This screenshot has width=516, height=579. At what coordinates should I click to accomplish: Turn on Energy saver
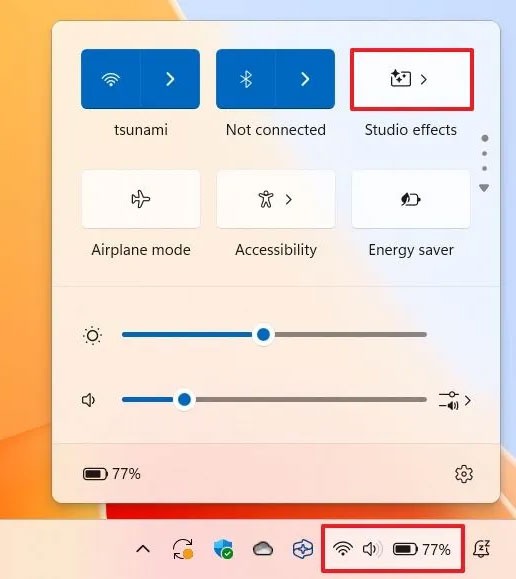tap(411, 199)
